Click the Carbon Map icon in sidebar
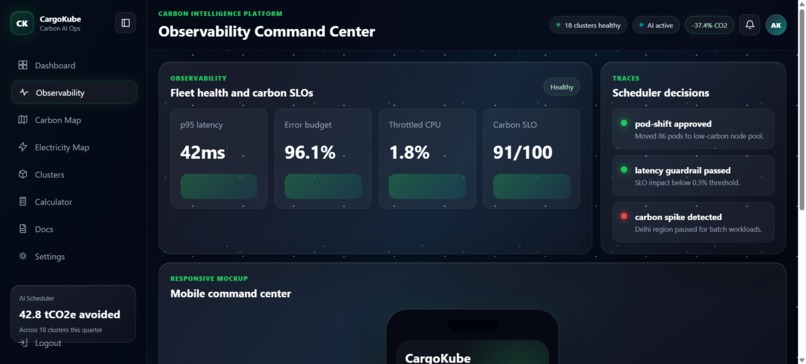 coord(23,120)
